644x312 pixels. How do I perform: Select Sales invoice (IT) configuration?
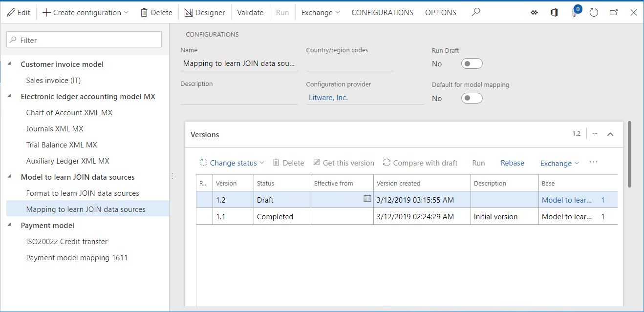pyautogui.click(x=53, y=80)
